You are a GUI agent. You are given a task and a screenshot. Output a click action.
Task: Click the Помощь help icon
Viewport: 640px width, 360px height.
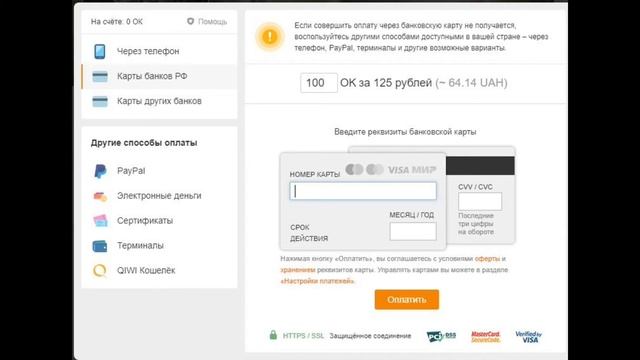[x=190, y=21]
